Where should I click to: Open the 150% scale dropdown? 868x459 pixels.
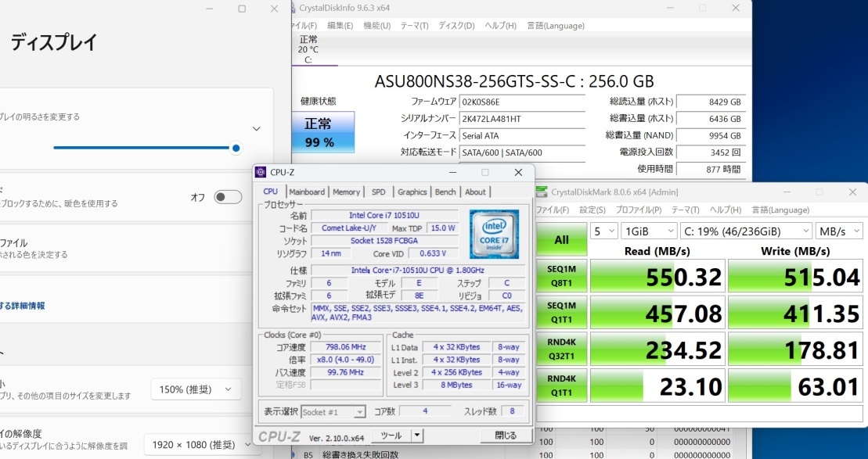click(x=196, y=389)
